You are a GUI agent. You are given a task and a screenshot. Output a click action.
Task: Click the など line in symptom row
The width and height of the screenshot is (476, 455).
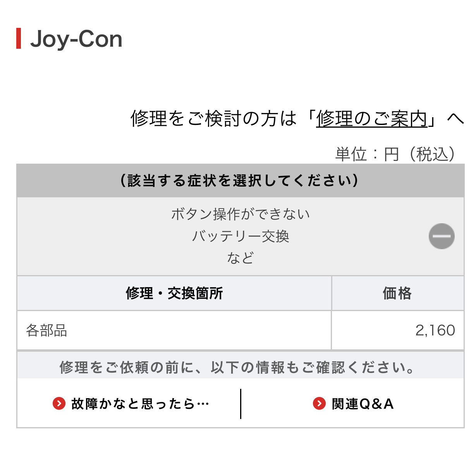click(x=240, y=258)
